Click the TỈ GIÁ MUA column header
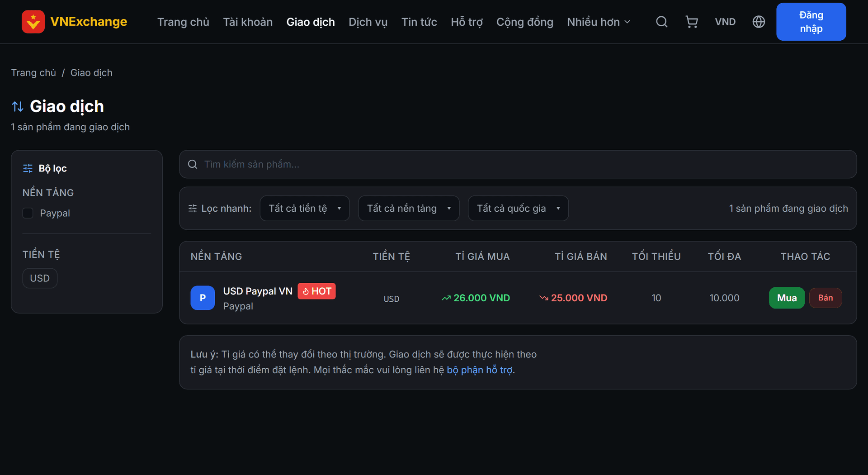This screenshot has width=868, height=475. (482, 256)
